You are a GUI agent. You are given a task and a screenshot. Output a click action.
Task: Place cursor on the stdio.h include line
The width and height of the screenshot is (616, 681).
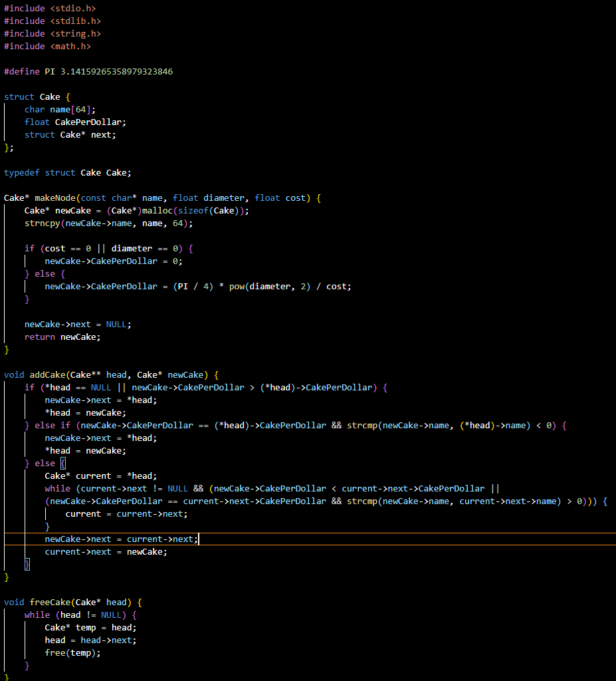(47, 8)
